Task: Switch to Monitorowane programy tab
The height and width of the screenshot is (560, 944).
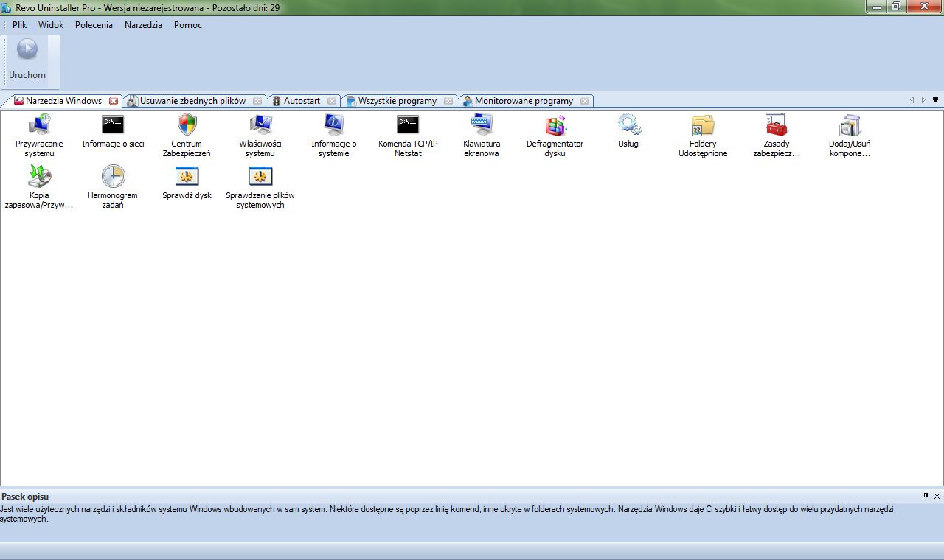Action: 524,101
